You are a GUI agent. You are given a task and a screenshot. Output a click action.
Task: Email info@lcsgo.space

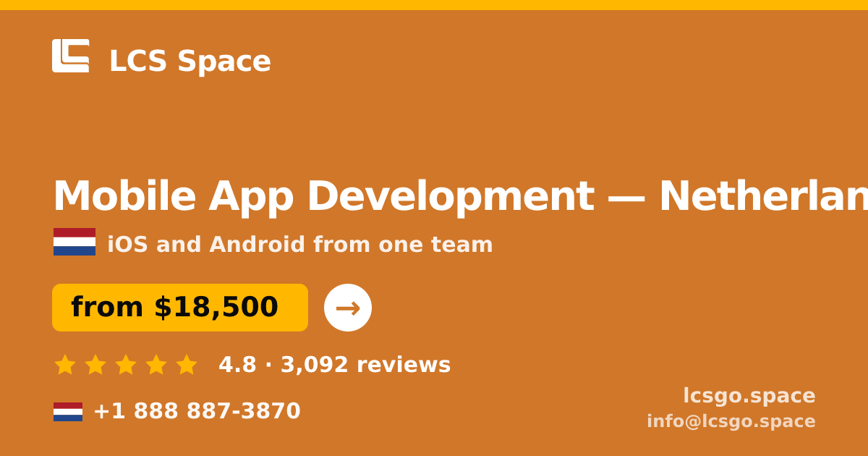pos(731,421)
